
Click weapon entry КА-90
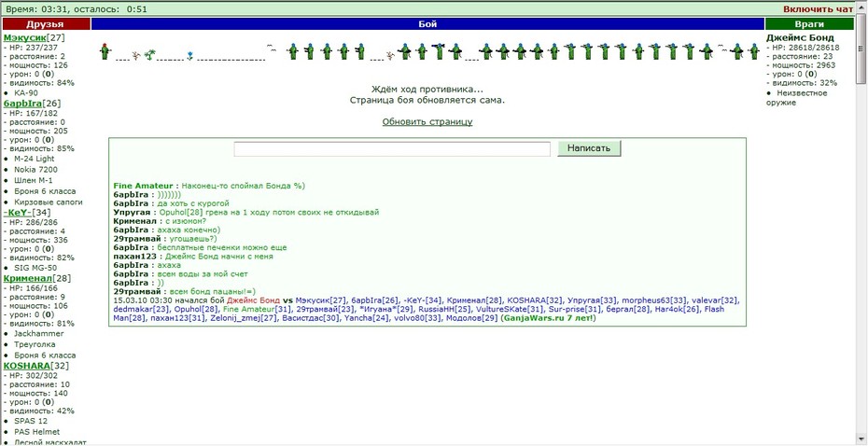[x=26, y=93]
